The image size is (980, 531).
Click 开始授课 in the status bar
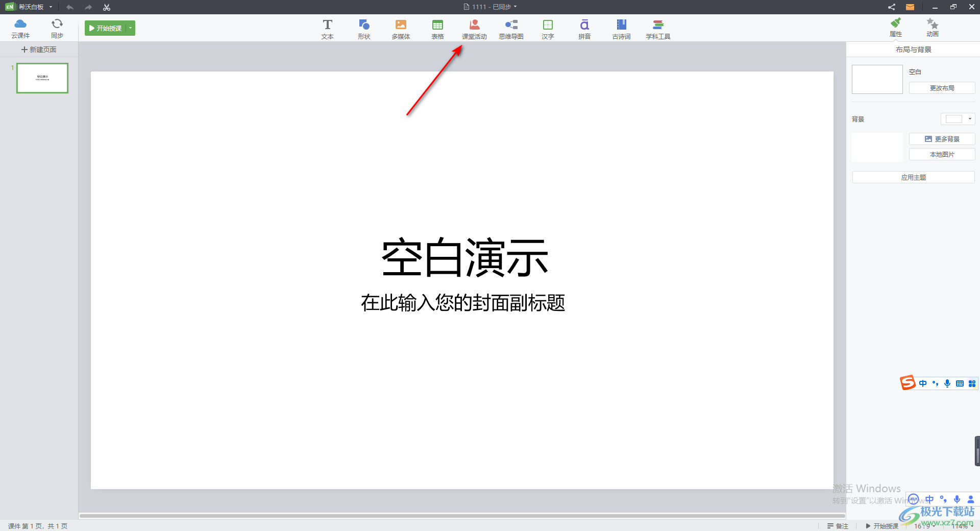(x=882, y=526)
